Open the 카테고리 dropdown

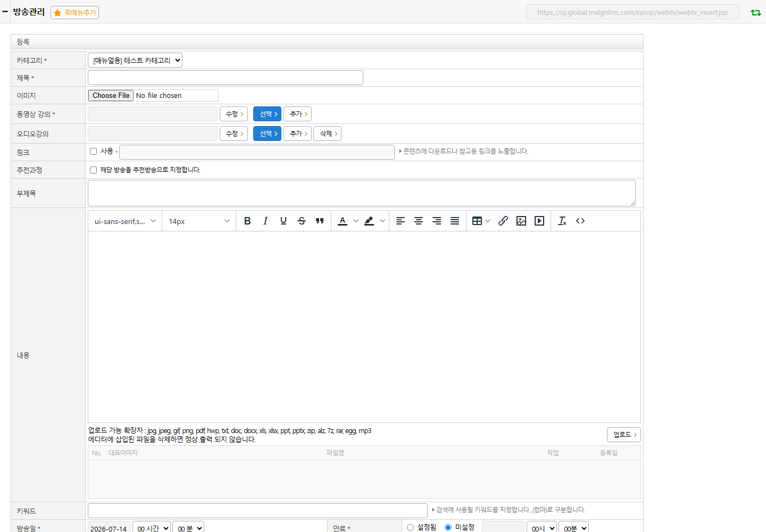click(x=135, y=60)
